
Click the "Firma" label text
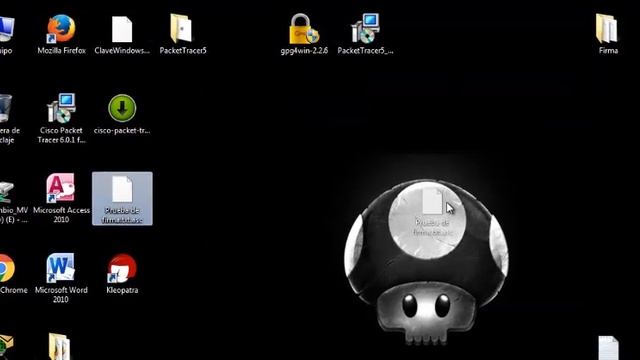(608, 51)
